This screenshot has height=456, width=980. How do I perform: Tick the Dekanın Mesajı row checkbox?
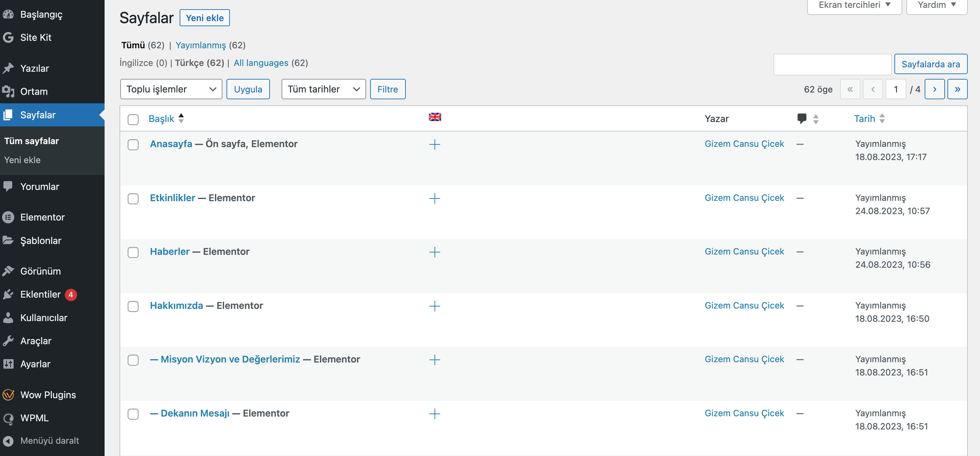(133, 414)
